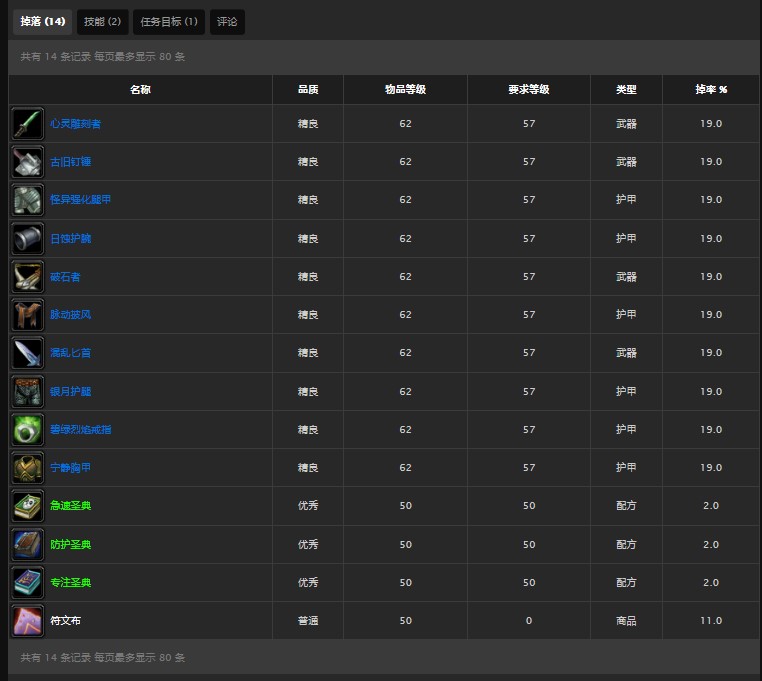Open the 防护圣典 item link
762x681 pixels.
[70, 545]
